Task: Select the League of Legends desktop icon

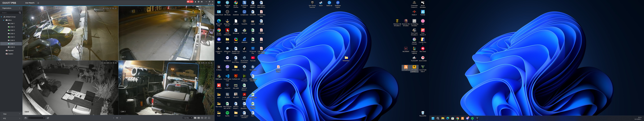Action: pyautogui.click(x=414, y=50)
